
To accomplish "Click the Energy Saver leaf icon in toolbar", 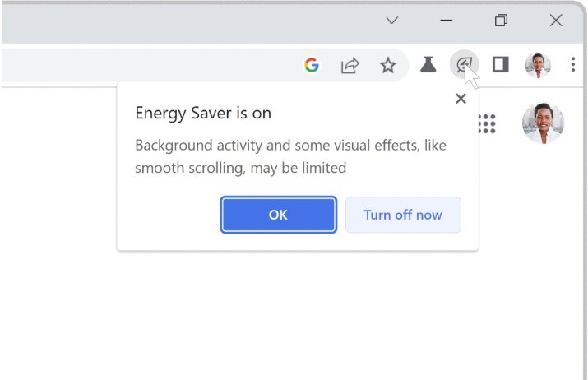I will [464, 65].
